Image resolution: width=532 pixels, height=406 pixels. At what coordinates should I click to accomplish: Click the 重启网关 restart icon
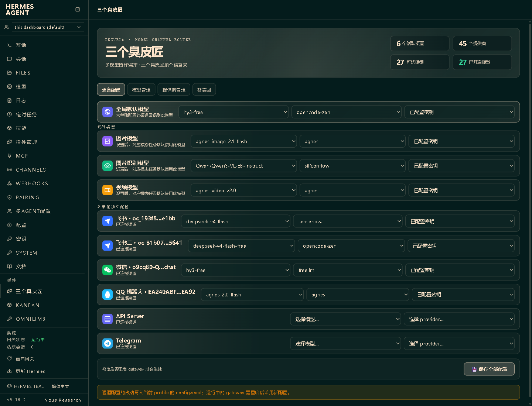[9, 359]
